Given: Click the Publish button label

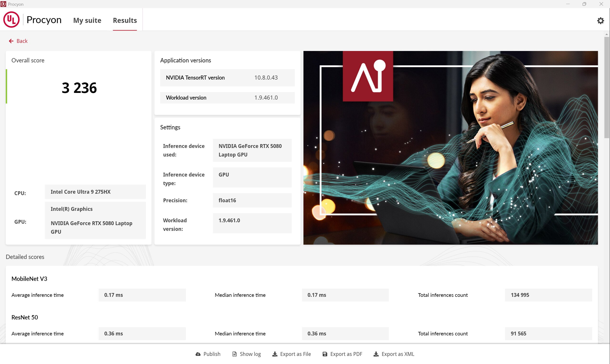Looking at the screenshot, I should click(x=212, y=354).
